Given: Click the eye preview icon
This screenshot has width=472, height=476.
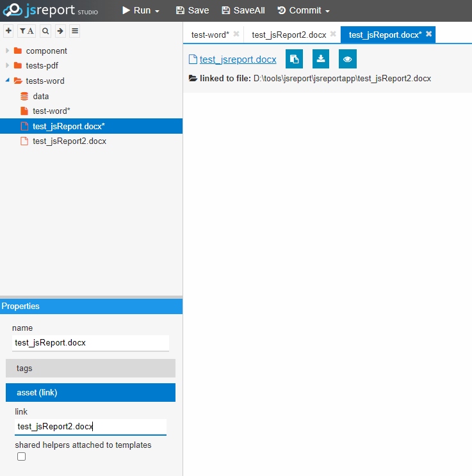Looking at the screenshot, I should coord(347,59).
